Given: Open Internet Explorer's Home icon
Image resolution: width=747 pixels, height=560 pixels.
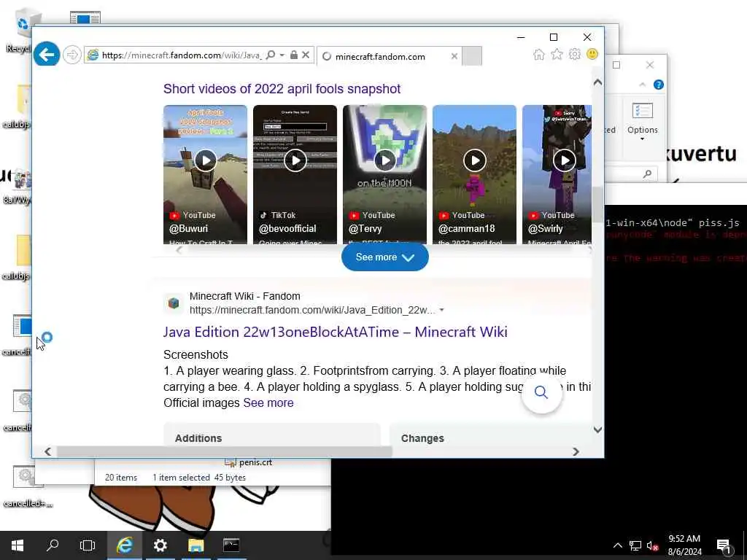Looking at the screenshot, I should click(539, 55).
